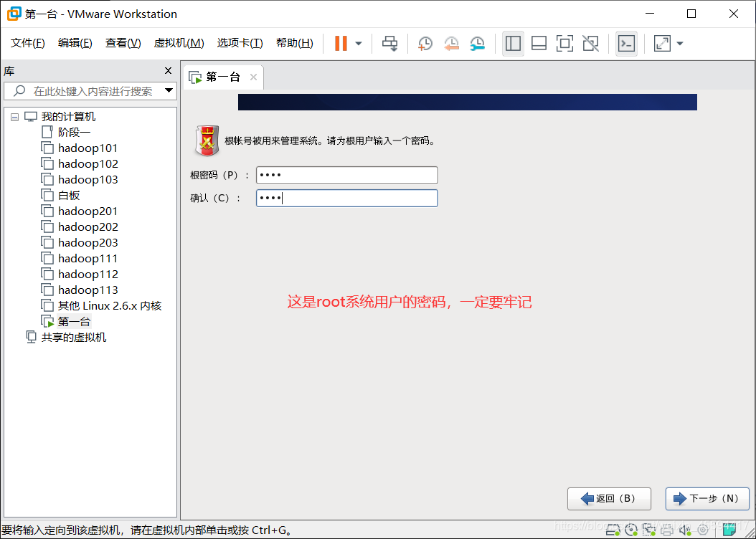This screenshot has height=539, width=756.
Task: Click the 根密码 (P) password field
Action: pyautogui.click(x=346, y=175)
